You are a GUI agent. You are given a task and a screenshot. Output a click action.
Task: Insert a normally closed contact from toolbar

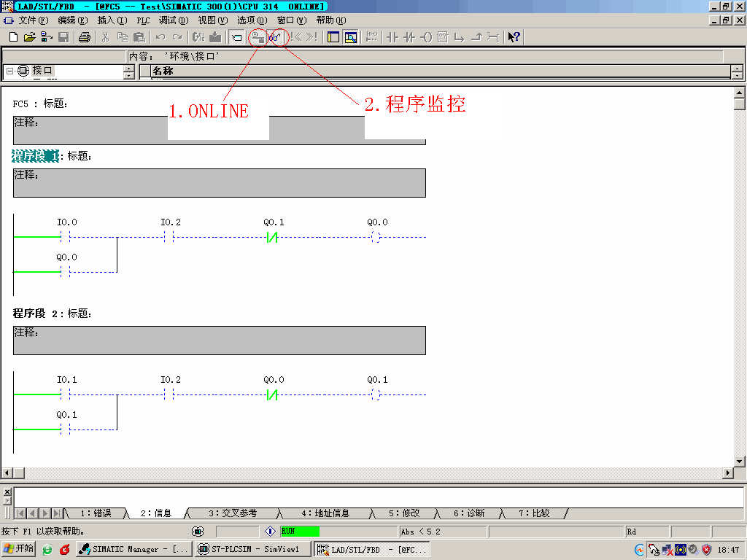click(409, 37)
